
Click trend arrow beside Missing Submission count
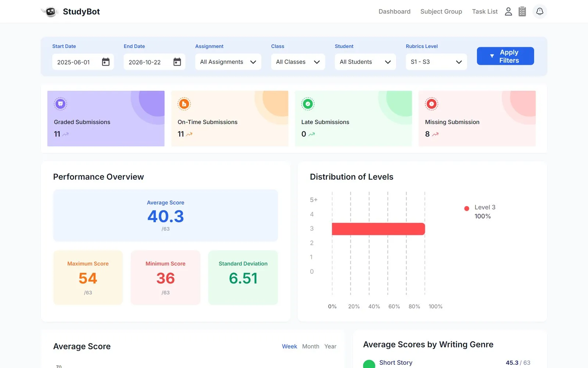click(435, 134)
